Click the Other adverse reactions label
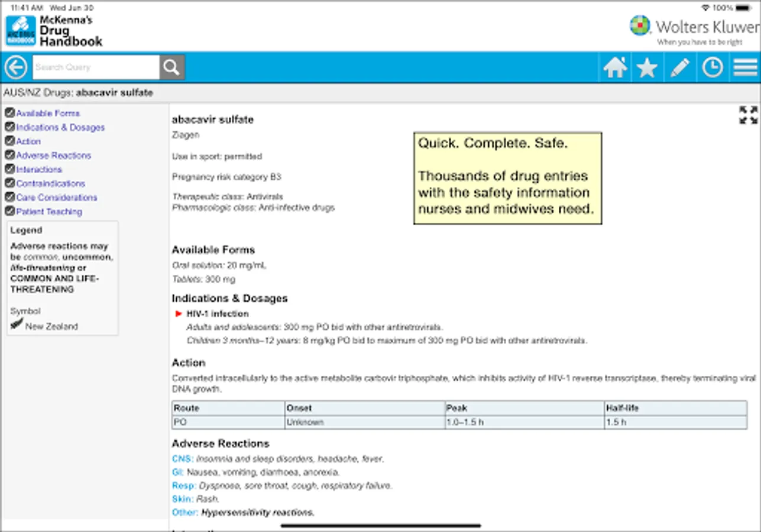Image resolution: width=761 pixels, height=532 pixels. pos(185,512)
